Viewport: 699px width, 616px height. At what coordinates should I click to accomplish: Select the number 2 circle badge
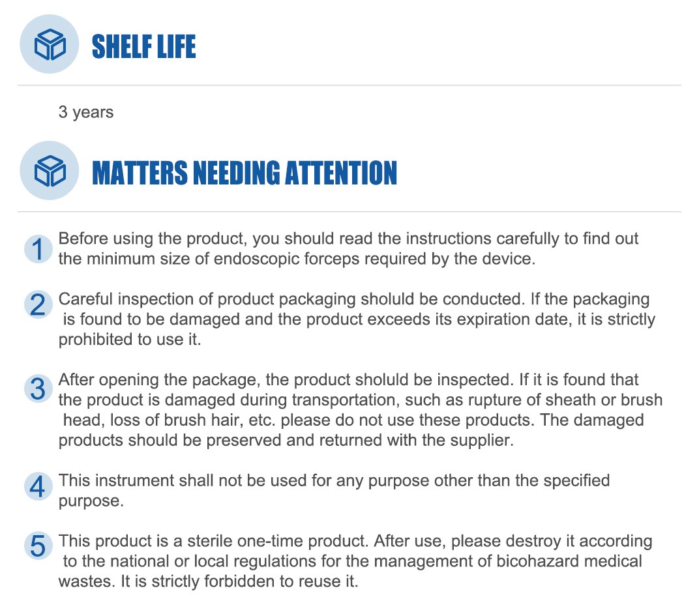pyautogui.click(x=38, y=305)
